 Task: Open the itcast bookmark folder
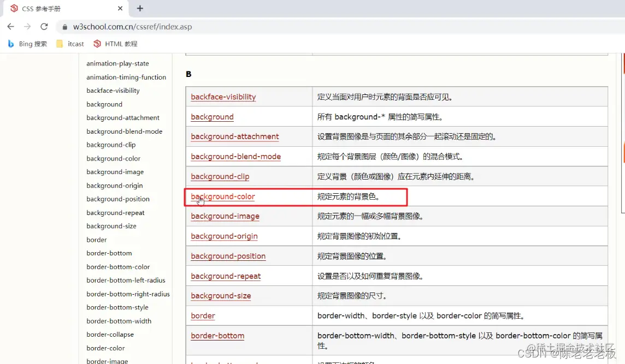click(70, 44)
